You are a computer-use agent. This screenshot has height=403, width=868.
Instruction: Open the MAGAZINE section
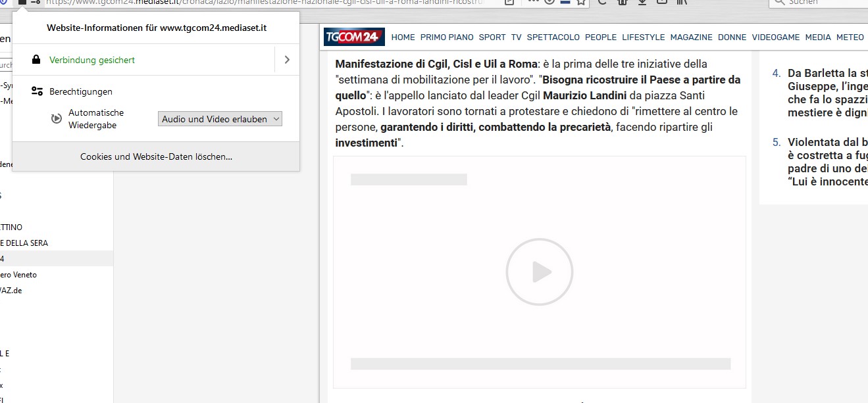coord(692,37)
